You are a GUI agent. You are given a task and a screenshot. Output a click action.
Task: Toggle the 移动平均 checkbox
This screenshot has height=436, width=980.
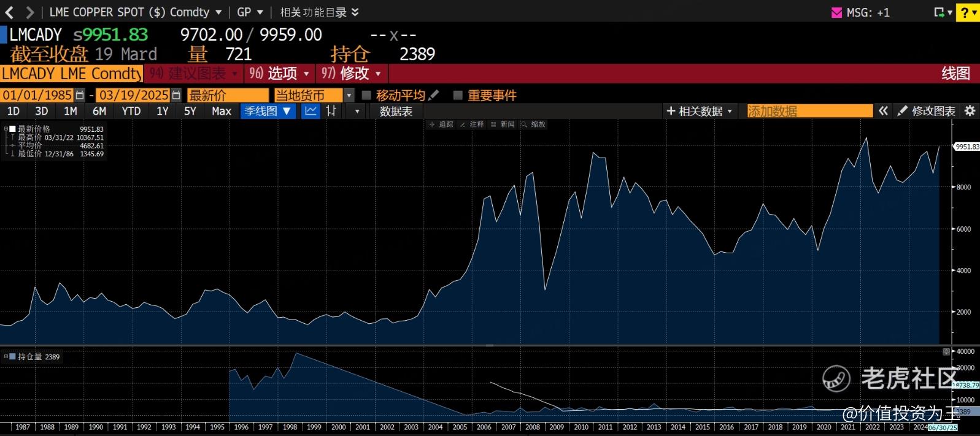pos(366,95)
